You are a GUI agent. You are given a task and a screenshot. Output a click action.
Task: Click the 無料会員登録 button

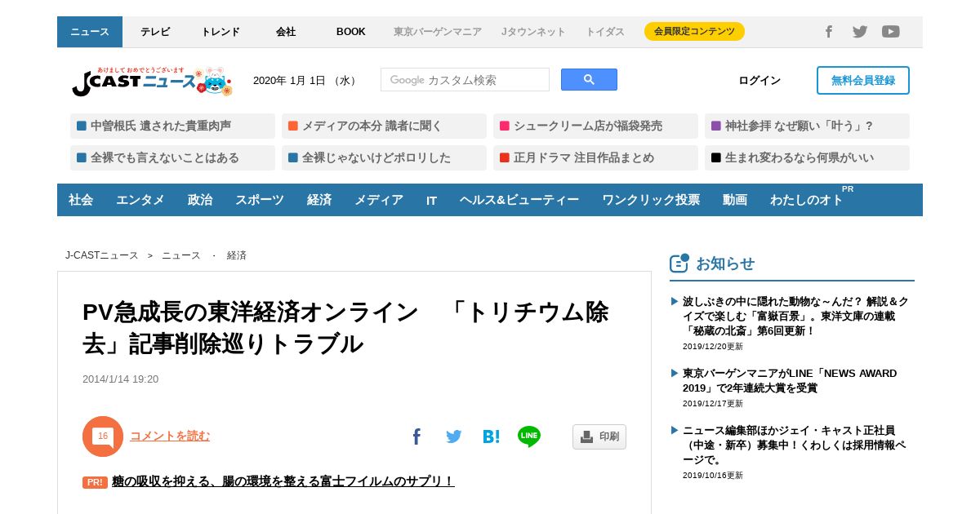[863, 80]
